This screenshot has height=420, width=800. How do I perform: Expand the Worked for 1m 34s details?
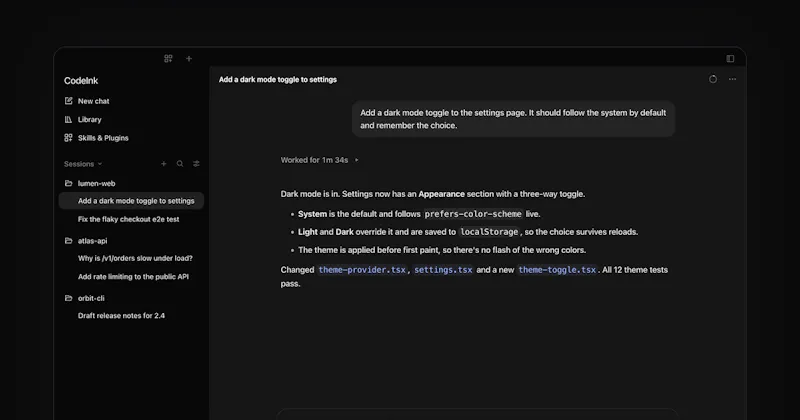coord(357,160)
